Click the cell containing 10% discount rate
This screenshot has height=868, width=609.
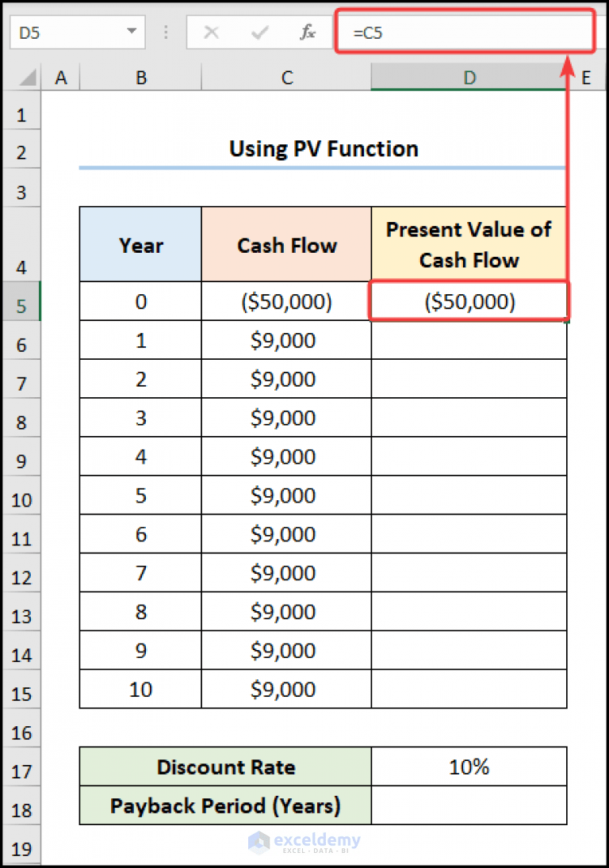469,767
